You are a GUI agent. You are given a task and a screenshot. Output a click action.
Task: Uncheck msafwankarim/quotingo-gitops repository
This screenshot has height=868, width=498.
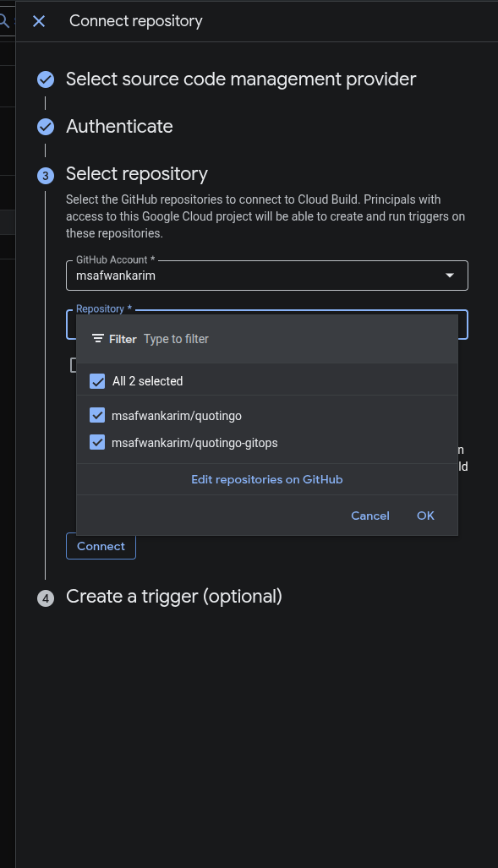97,442
